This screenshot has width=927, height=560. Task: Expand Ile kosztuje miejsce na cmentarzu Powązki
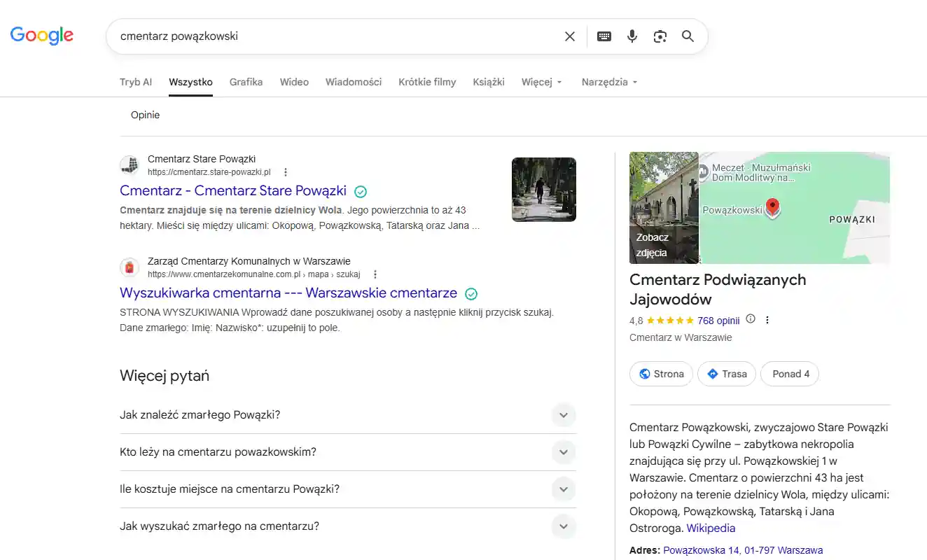348,489
